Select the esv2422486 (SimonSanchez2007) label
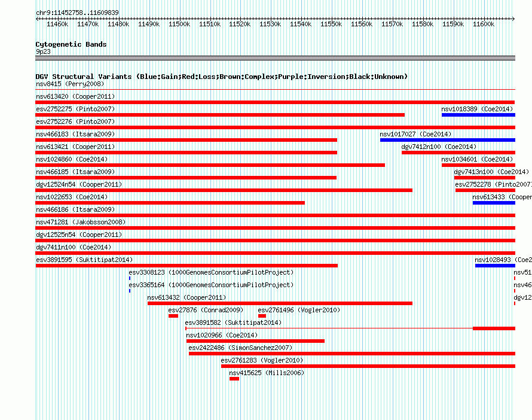Image resolution: width=532 pixels, height=420 pixels. 240,348
